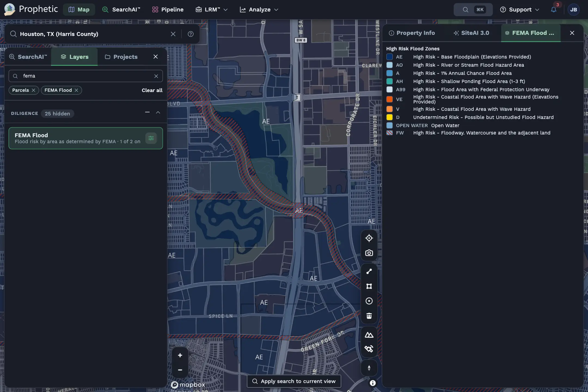This screenshot has width=588, height=392.
Task: Remove the Parcels filter chip
Action: 33,90
